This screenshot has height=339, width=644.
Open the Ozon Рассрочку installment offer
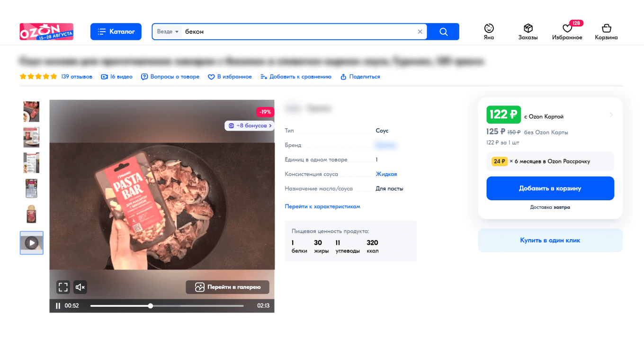550,161
